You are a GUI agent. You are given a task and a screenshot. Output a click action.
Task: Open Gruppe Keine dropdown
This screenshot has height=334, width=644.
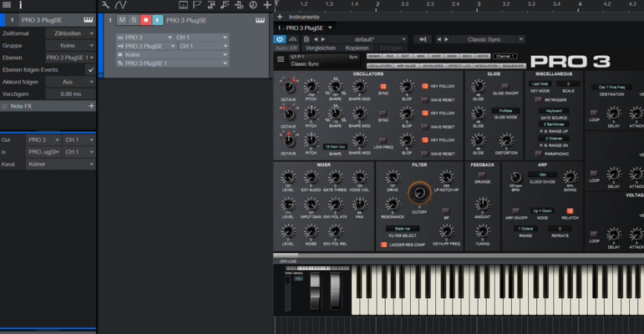pos(70,46)
